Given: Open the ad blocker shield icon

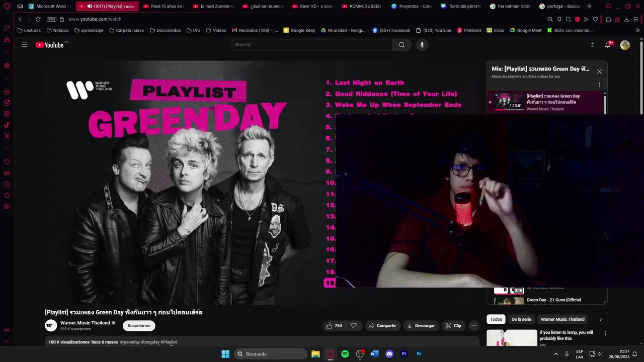Looking at the screenshot, I should (577, 19).
